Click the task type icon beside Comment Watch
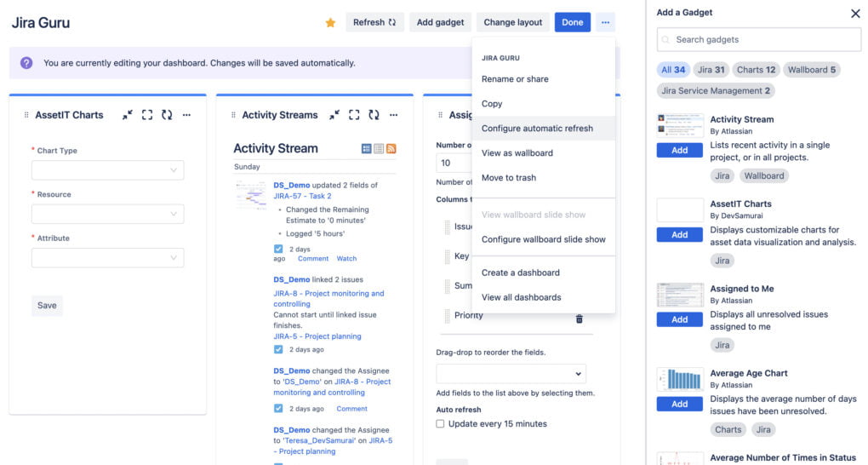 (x=278, y=249)
